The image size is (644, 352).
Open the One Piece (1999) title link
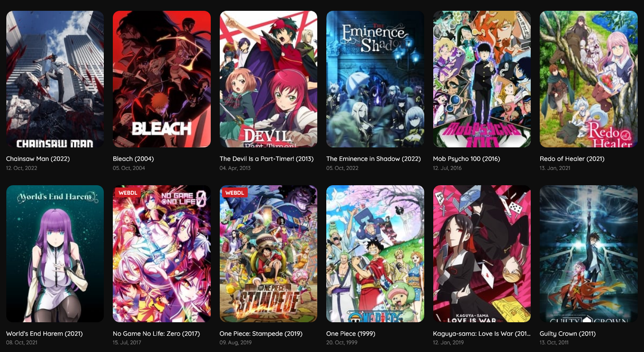(351, 334)
